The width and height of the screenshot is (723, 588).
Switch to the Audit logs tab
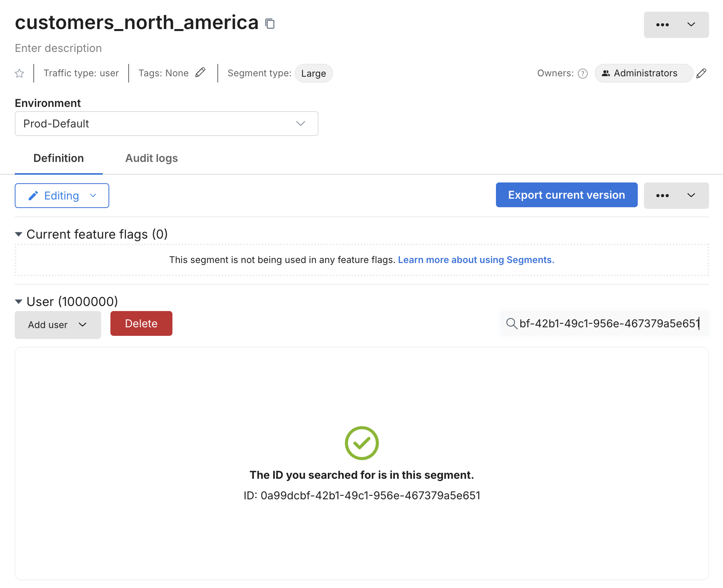[151, 158]
